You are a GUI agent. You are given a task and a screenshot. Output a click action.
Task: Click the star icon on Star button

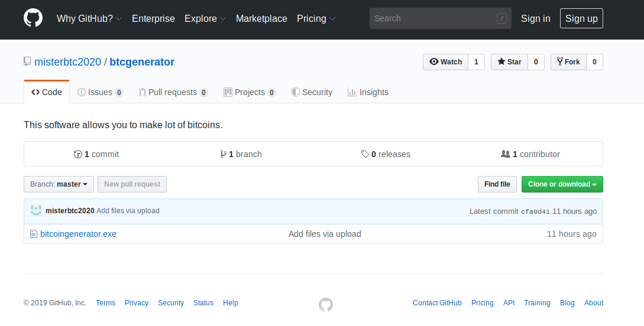coord(501,61)
